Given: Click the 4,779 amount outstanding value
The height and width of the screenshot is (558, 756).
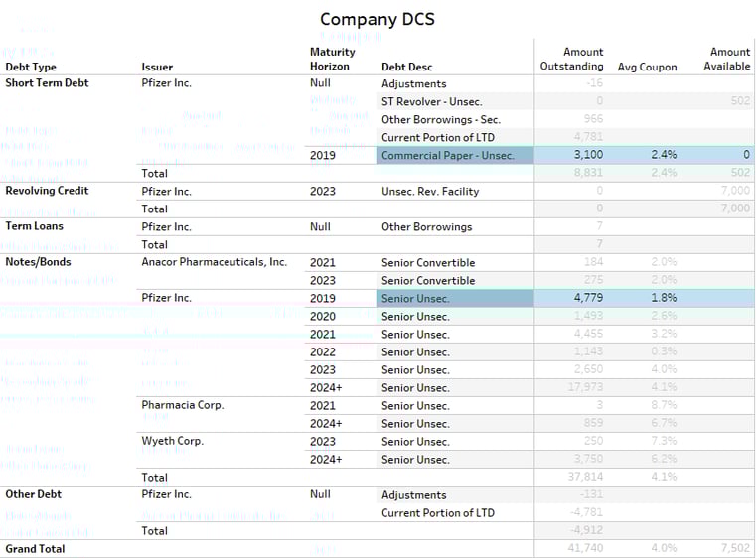Looking at the screenshot, I should coord(588,298).
